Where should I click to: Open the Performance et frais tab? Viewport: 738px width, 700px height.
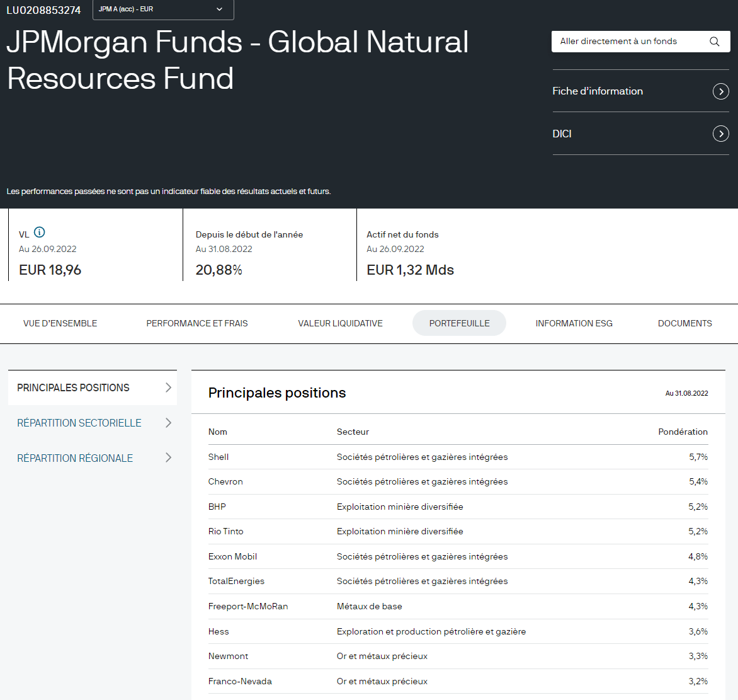[197, 323]
